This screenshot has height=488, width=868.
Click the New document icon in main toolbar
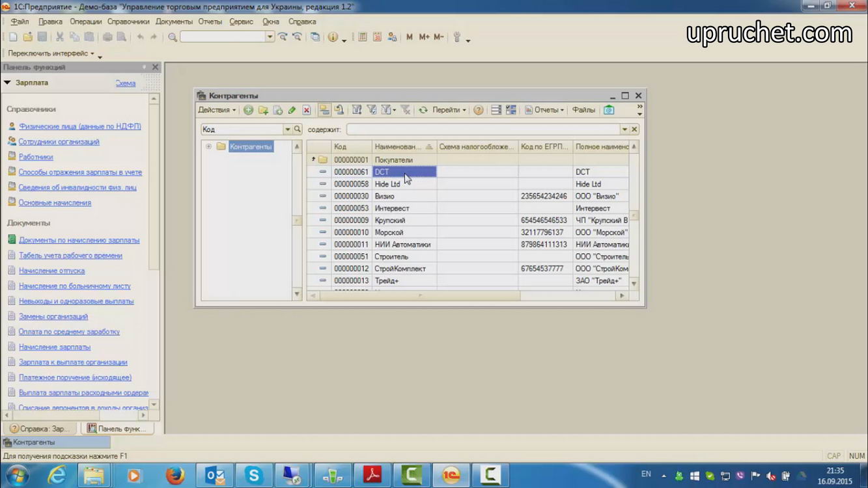[13, 37]
